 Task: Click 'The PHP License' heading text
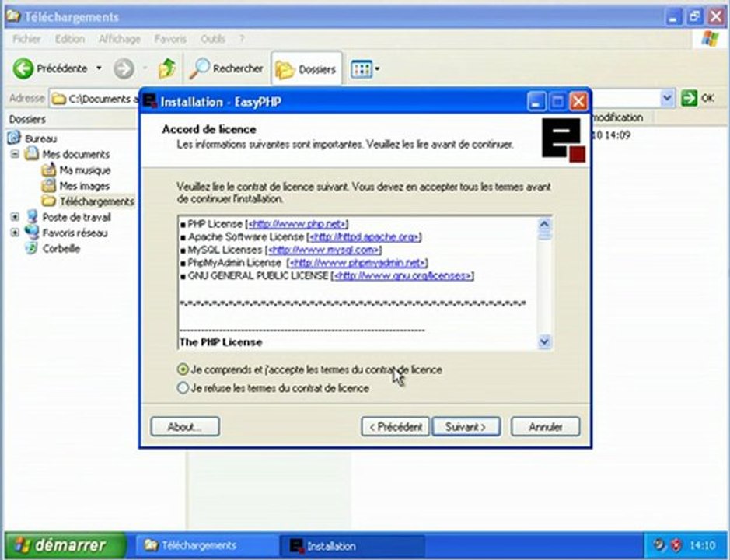pyautogui.click(x=221, y=342)
